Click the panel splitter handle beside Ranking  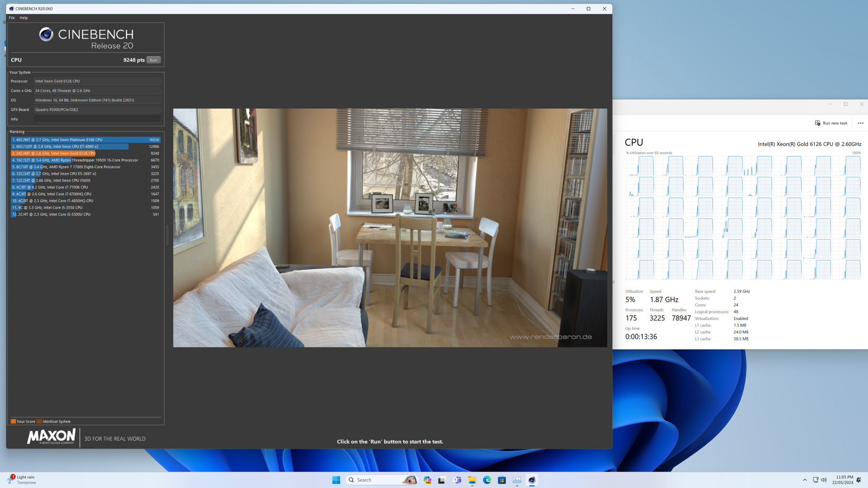tap(167, 235)
